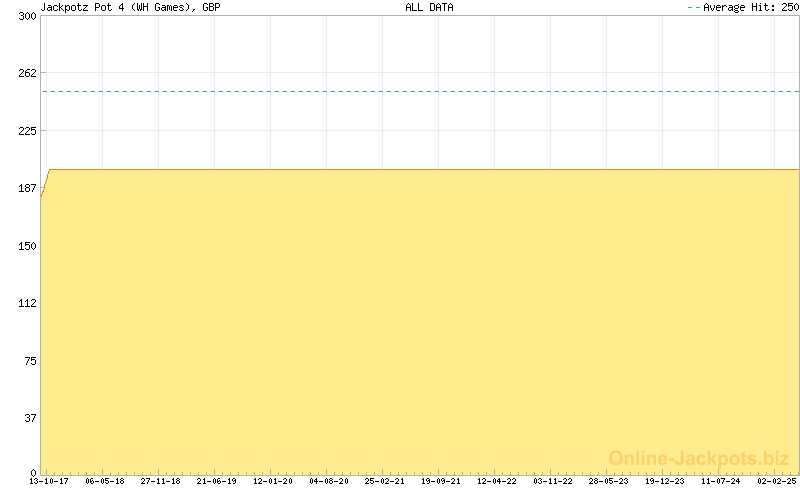This screenshot has height=490, width=800.
Task: Click the 19-12-23 date label
Action: (x=665, y=481)
